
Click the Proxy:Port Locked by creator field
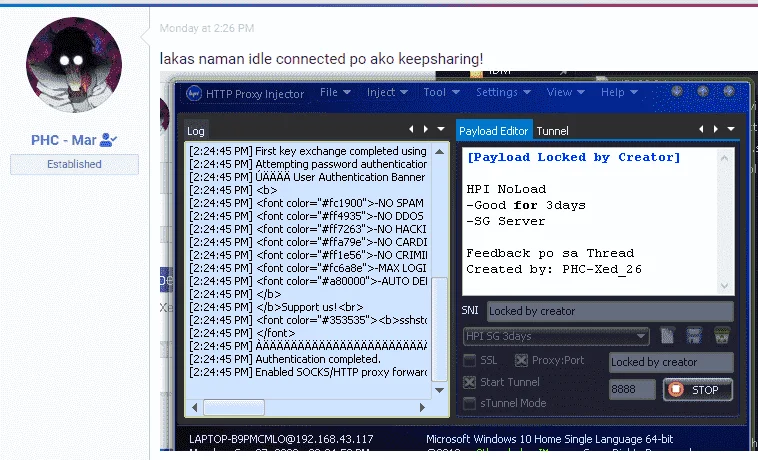pos(671,362)
